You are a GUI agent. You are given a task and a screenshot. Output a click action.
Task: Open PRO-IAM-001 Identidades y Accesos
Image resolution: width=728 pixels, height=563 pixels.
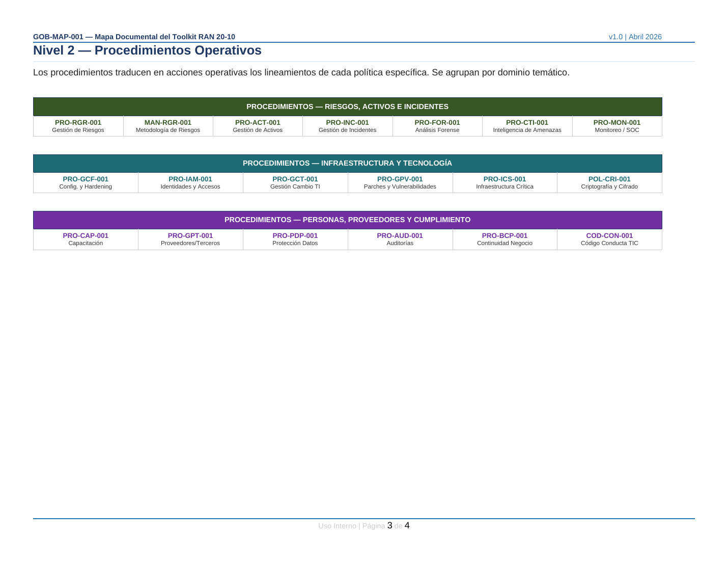coord(190,183)
